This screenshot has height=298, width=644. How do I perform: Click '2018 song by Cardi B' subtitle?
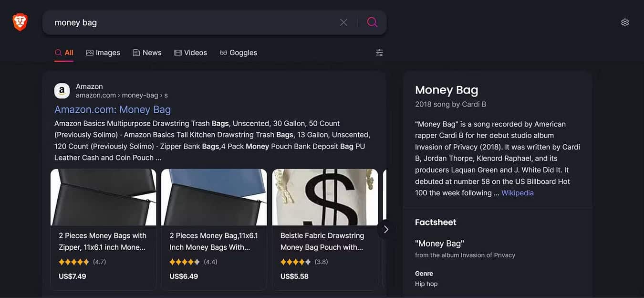(450, 104)
